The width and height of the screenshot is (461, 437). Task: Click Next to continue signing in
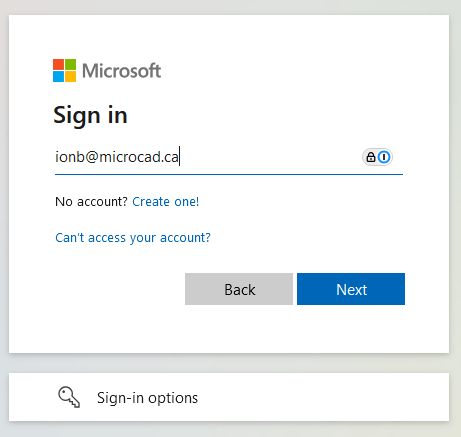coord(351,289)
